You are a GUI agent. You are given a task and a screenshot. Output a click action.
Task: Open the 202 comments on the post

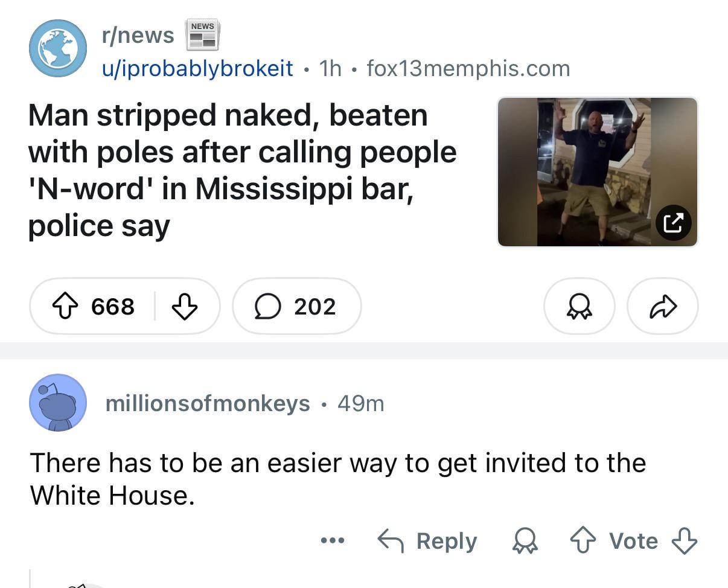click(x=296, y=307)
